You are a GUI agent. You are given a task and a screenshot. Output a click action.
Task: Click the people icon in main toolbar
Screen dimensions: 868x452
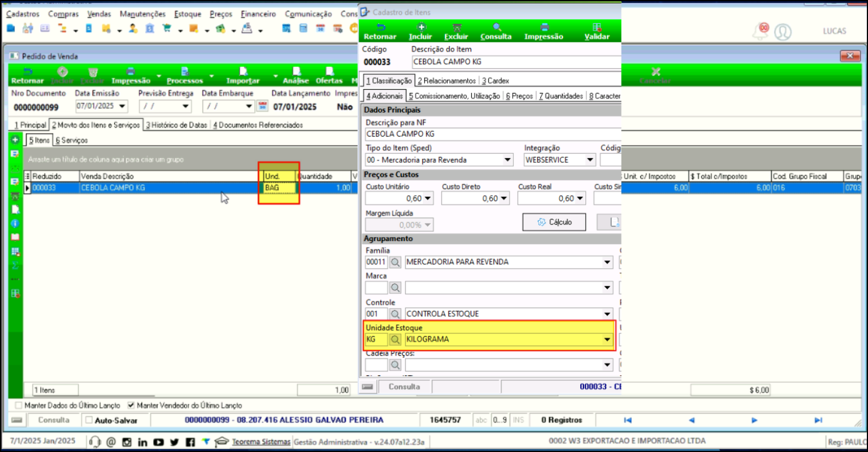(27, 28)
